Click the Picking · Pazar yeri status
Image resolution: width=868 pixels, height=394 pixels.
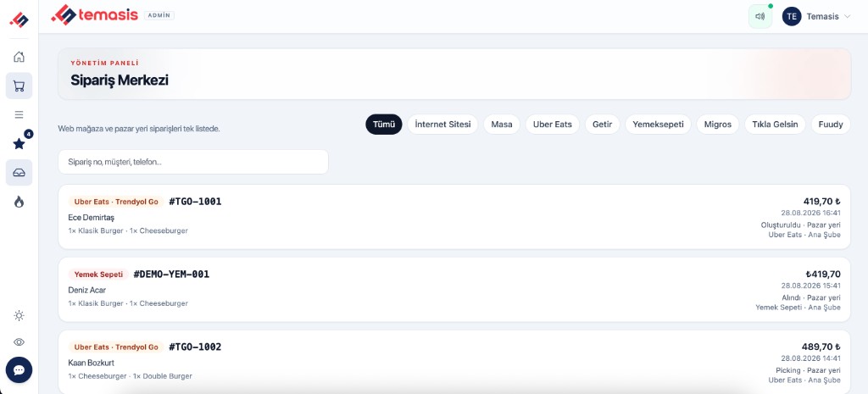click(808, 370)
